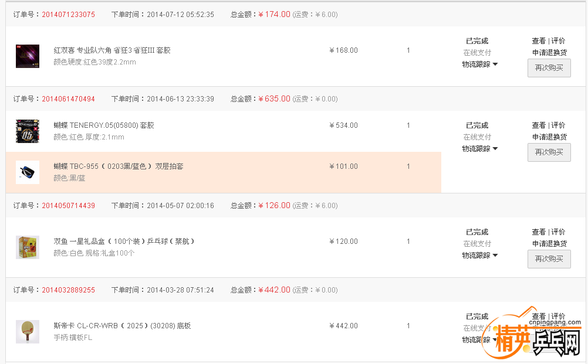Image resolution: width=588 pixels, height=364 pixels.
Task: Click the DHS Hurricane rubber product thumbnail
Action: (28, 56)
